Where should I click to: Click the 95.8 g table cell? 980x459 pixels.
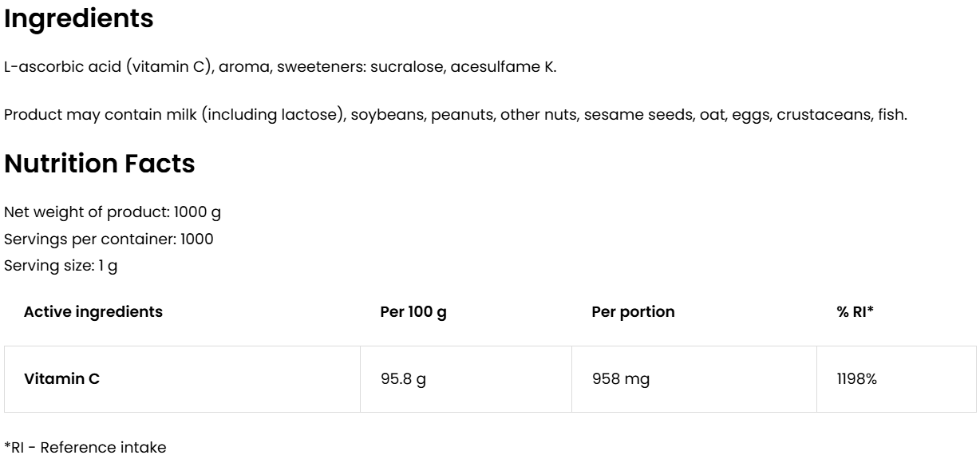[403, 379]
